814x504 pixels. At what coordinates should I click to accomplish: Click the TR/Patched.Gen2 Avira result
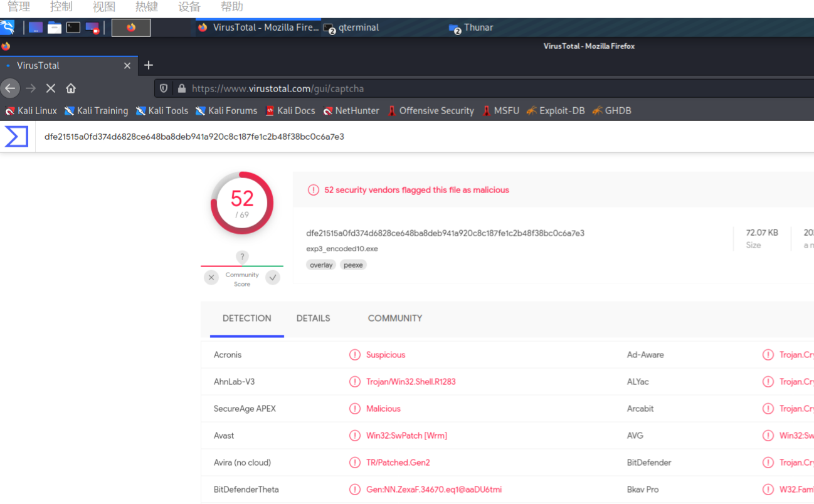pyautogui.click(x=398, y=463)
